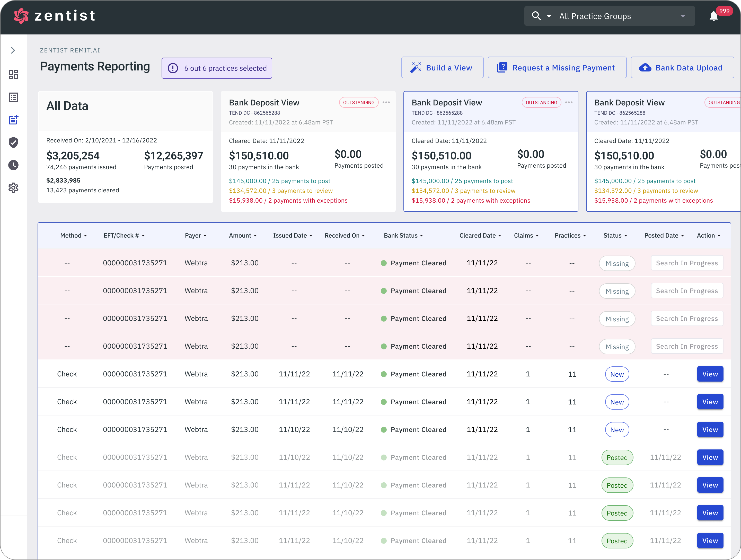Open the list view sidebar icon

pos(13,97)
